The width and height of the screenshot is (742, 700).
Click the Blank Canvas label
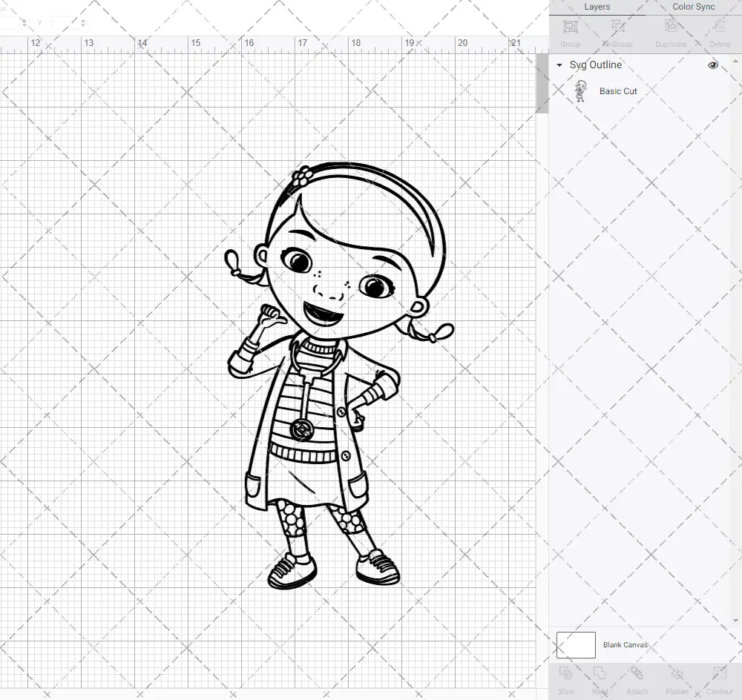[625, 644]
